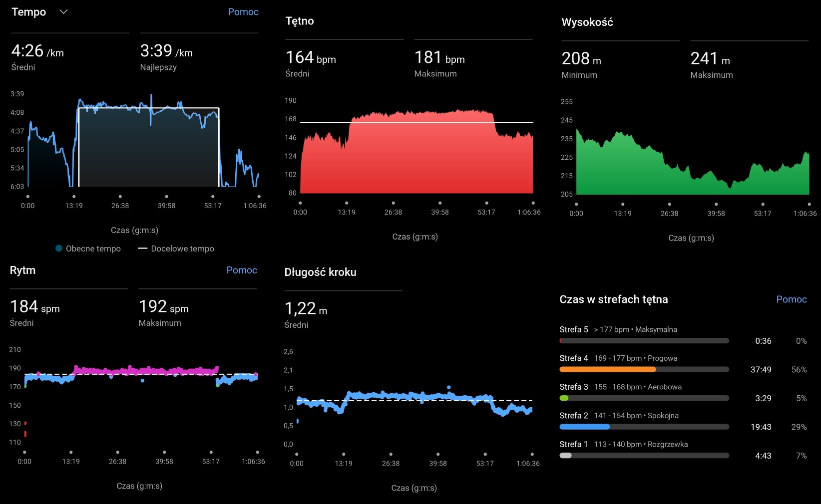Image resolution: width=821 pixels, height=504 pixels.
Task: Select Strefa 4 Progowa orange bar
Action: click(607, 370)
